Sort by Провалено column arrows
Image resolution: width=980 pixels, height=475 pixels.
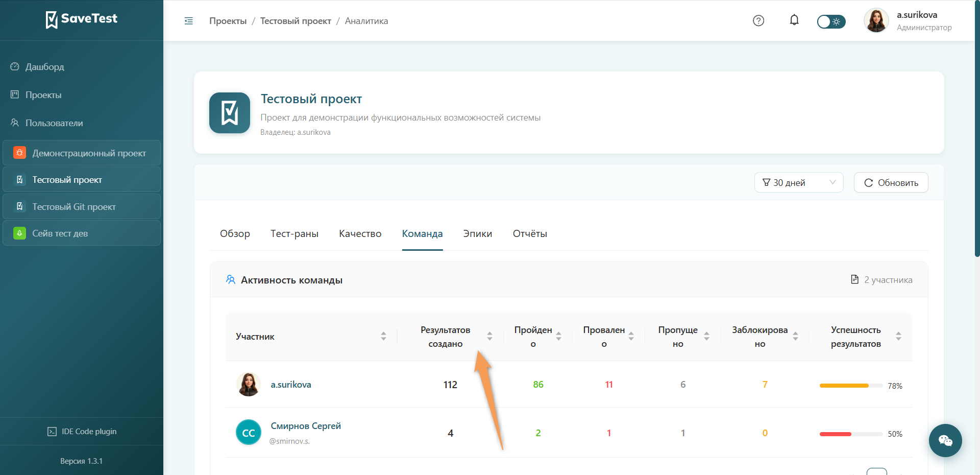click(x=631, y=336)
